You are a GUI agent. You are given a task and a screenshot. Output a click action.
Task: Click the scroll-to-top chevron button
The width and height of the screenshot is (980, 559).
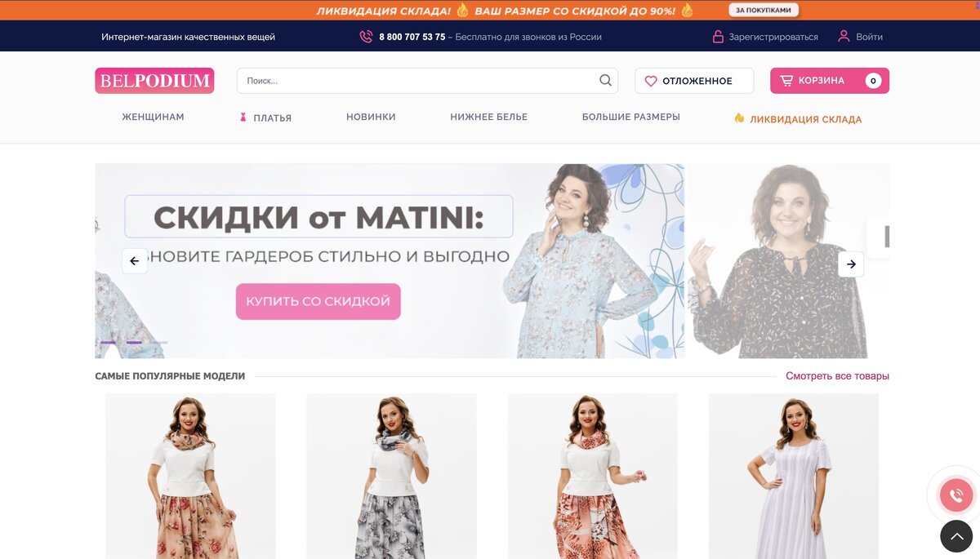(x=956, y=536)
